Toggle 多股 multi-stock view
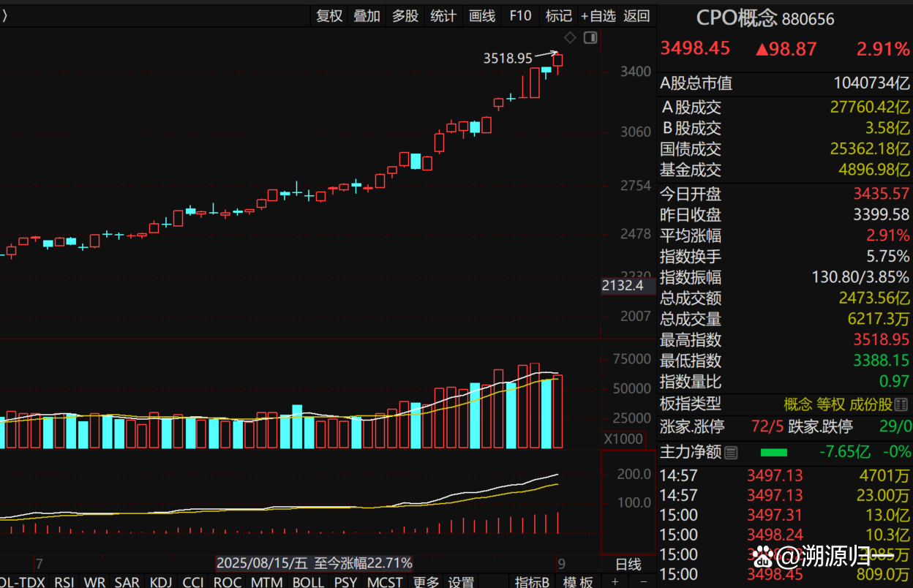The image size is (913, 588). coord(405,15)
